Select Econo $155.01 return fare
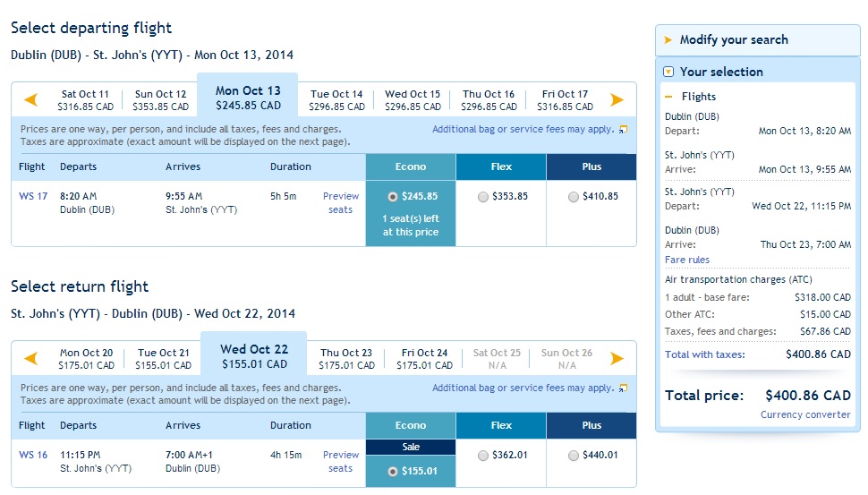The image size is (868, 495). pyautogui.click(x=393, y=472)
